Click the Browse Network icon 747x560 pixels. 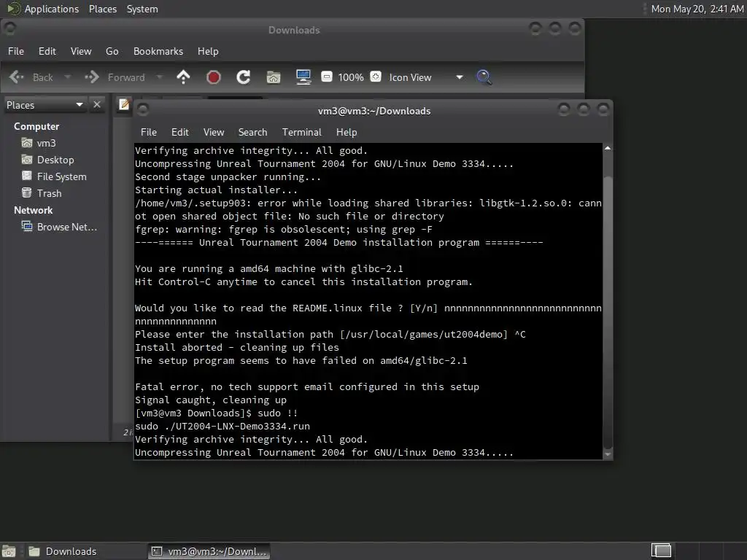coord(27,226)
